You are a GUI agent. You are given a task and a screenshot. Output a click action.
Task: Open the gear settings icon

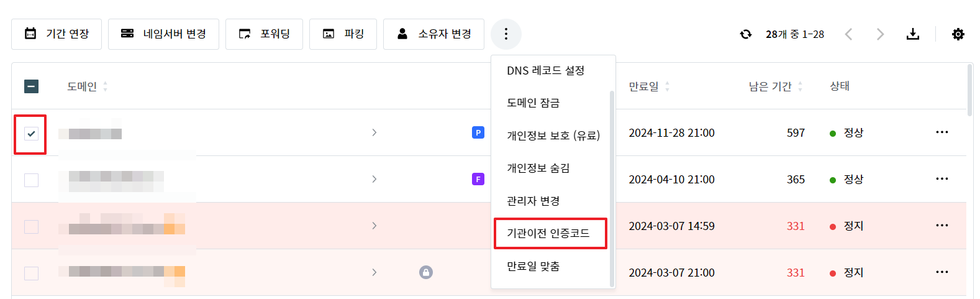click(x=958, y=34)
